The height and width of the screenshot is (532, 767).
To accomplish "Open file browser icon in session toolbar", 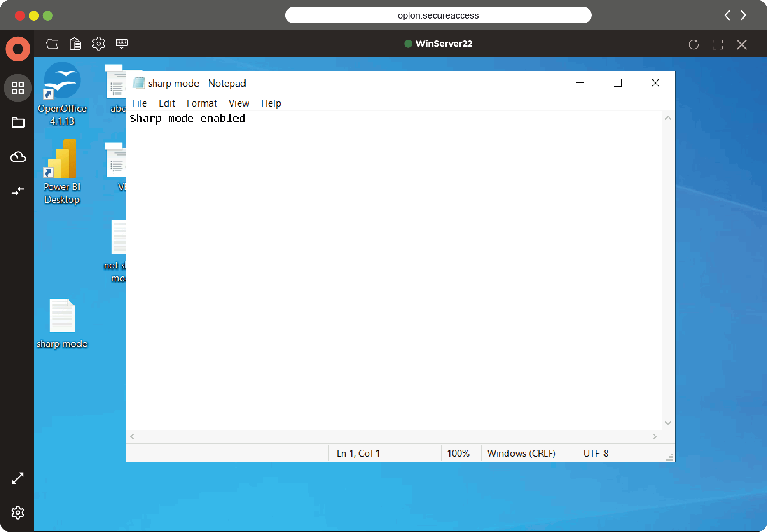I will tap(52, 44).
